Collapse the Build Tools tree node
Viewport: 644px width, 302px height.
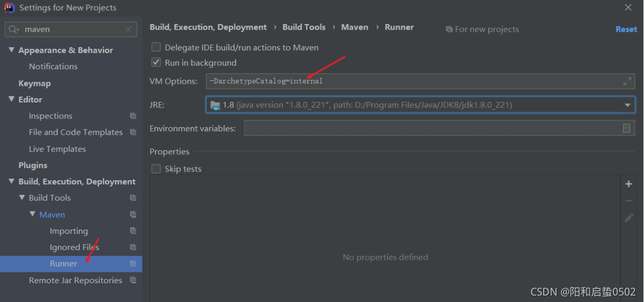[x=22, y=197]
